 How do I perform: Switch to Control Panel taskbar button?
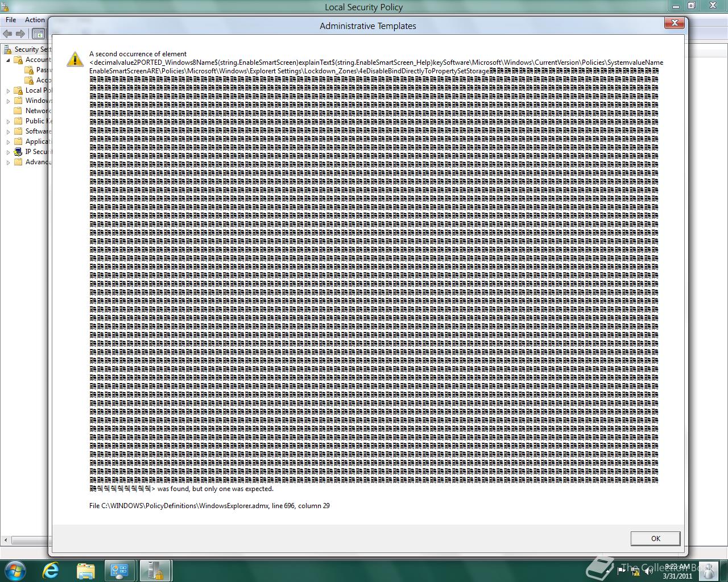(119, 570)
